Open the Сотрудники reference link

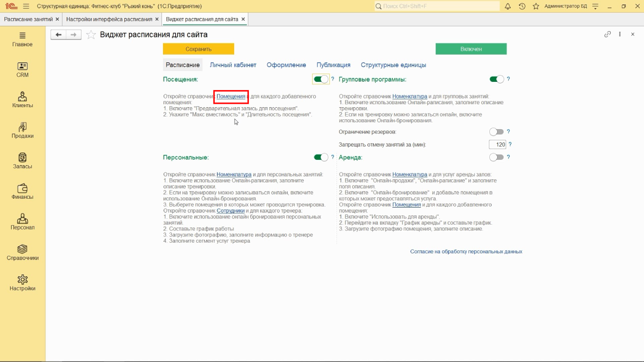coord(231,210)
